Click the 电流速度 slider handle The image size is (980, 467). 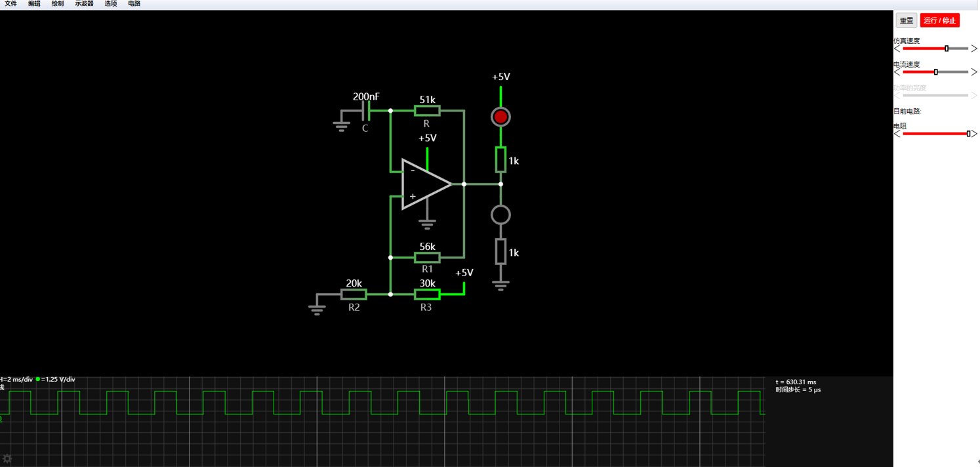[x=936, y=72]
